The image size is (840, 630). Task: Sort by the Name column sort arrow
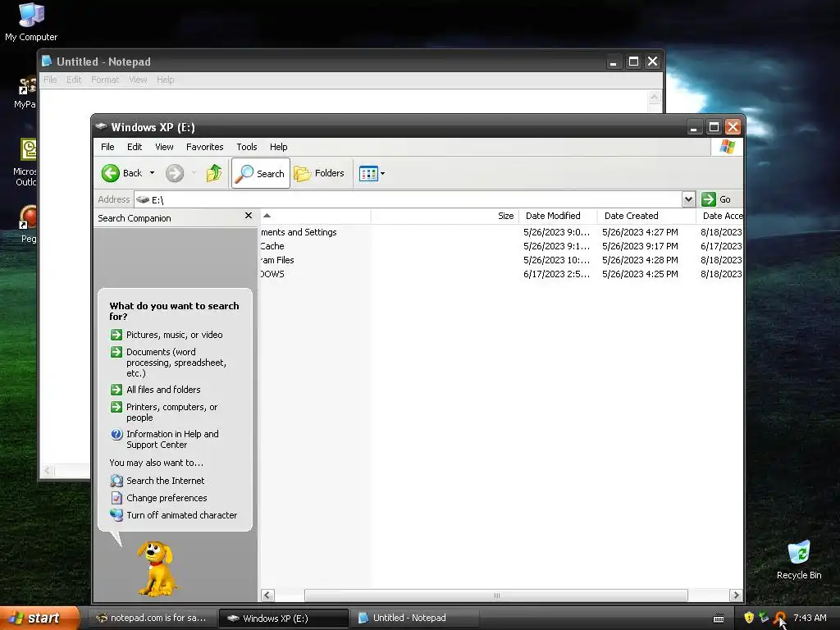coord(267,216)
